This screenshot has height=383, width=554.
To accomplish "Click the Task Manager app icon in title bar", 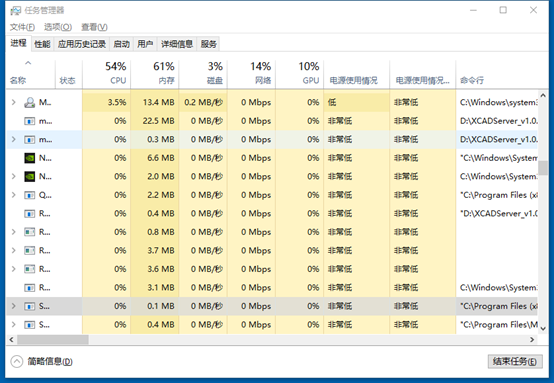I will (16, 11).
